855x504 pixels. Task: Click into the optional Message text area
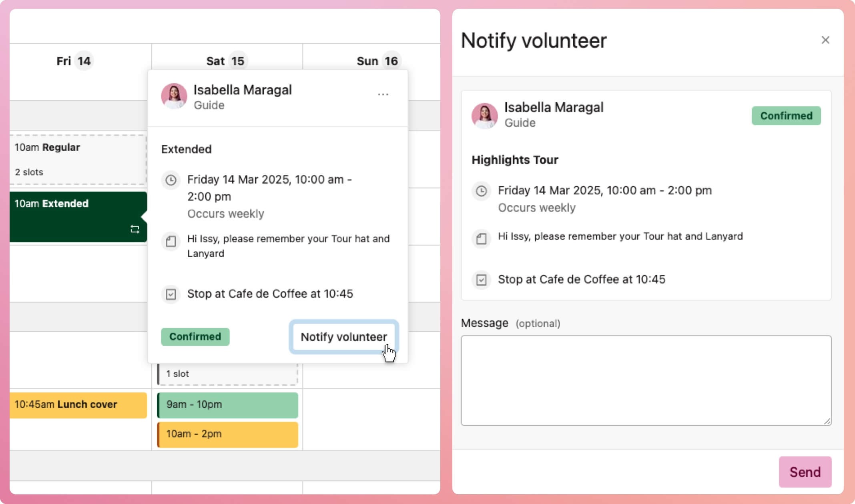pyautogui.click(x=646, y=380)
